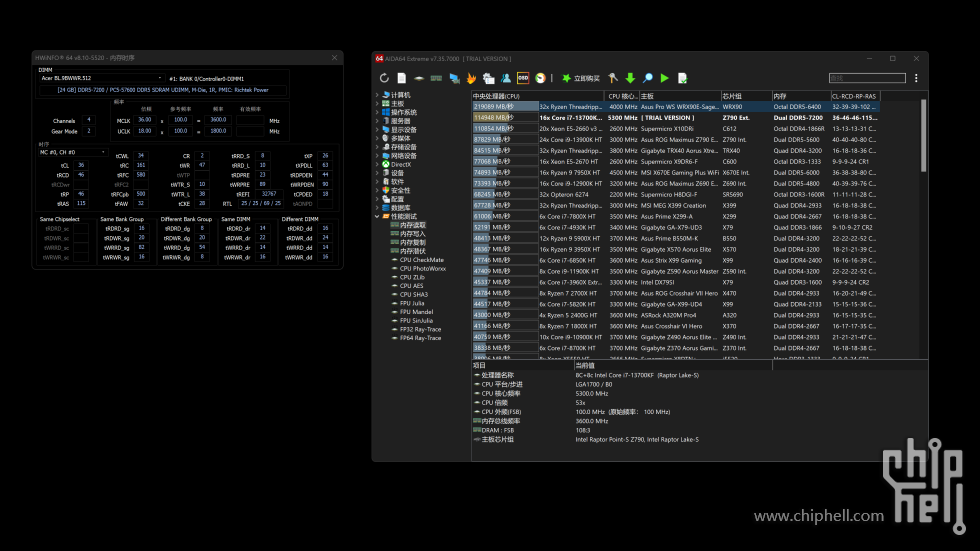Viewport: 980px width, 551px height.
Task: Select 服务器 in the tree
Action: point(401,121)
